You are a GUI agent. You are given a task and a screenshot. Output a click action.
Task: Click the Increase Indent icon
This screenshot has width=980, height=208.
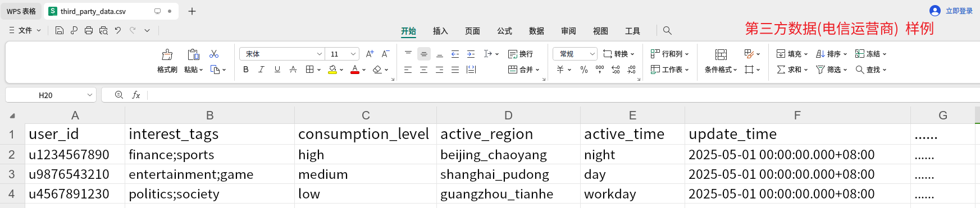[x=471, y=54]
